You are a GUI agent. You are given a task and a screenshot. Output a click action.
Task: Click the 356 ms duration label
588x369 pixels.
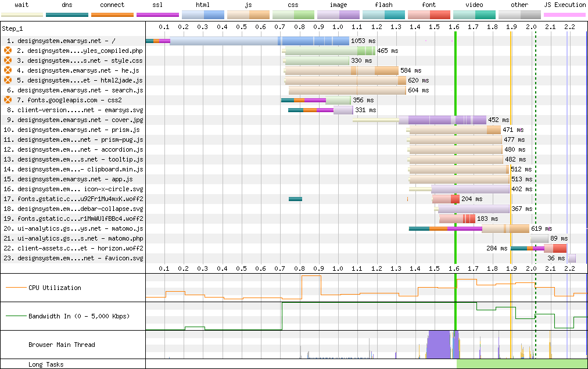(x=363, y=100)
